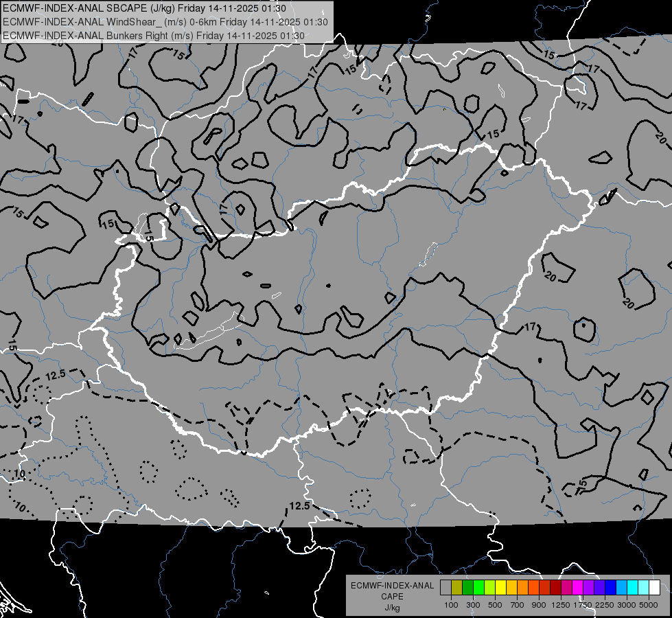Select the purple legend swatch
The image size is (672, 618).
[588, 588]
